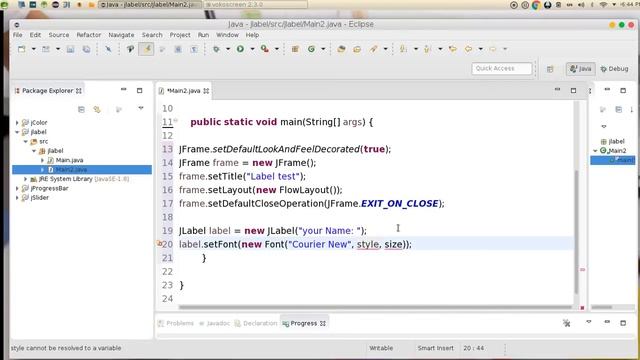Open Package Explorer view menu dropdown

click(x=141, y=108)
